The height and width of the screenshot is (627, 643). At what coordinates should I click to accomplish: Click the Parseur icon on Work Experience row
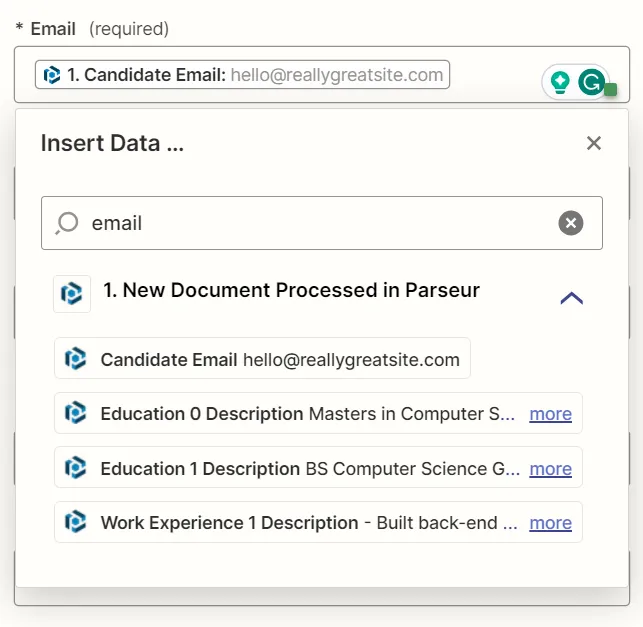75,522
